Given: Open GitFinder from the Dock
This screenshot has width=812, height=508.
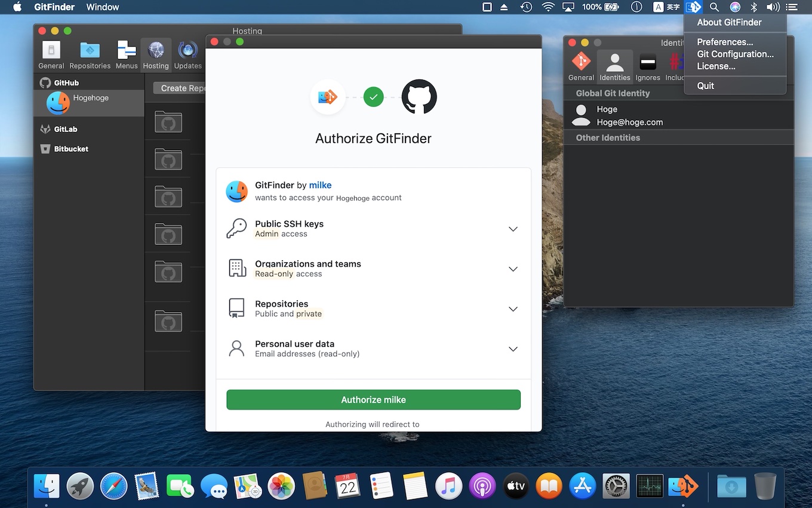Looking at the screenshot, I should pos(683,485).
